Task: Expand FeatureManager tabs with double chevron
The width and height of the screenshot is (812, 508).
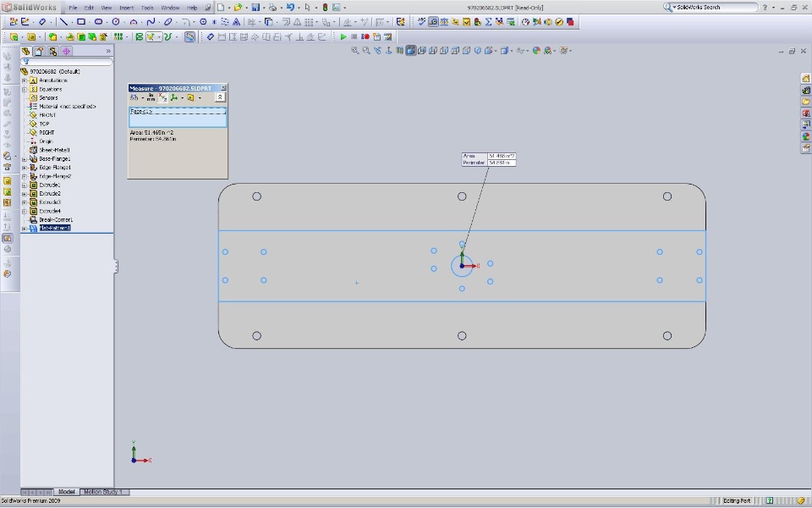Action: [x=107, y=51]
